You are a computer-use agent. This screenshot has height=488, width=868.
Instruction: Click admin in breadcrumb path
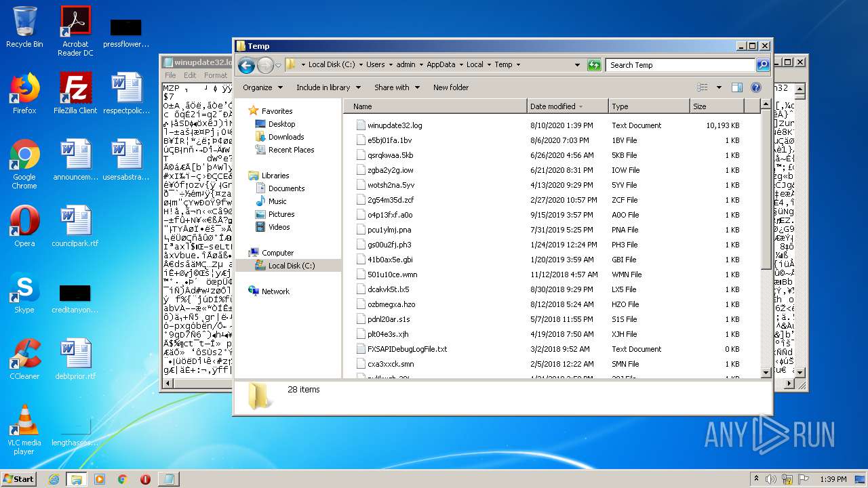coord(406,65)
